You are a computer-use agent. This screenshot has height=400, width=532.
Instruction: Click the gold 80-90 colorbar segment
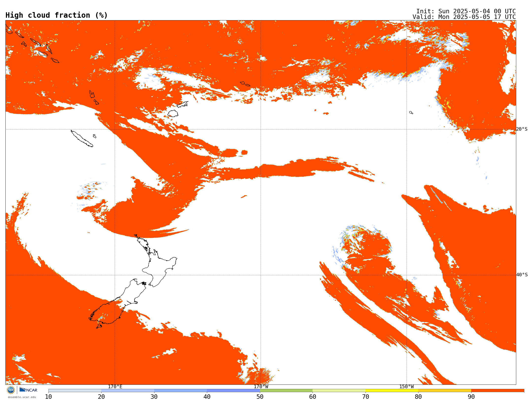pos(445,391)
